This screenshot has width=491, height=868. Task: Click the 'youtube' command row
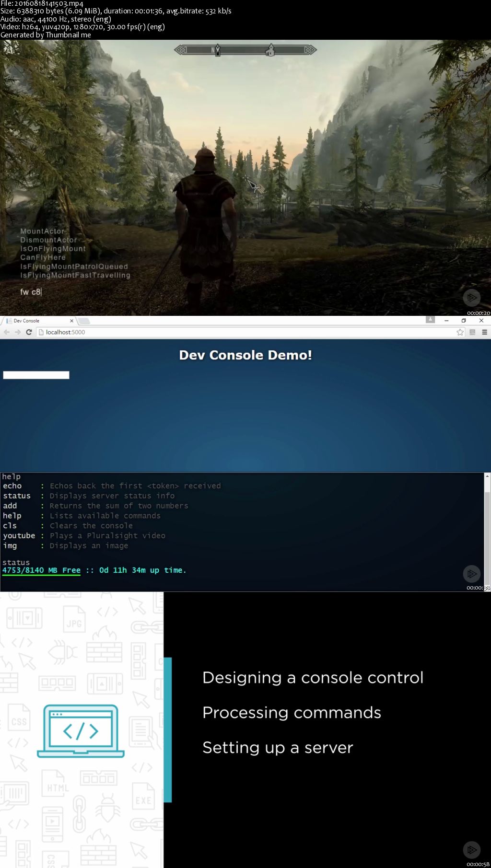click(x=84, y=535)
